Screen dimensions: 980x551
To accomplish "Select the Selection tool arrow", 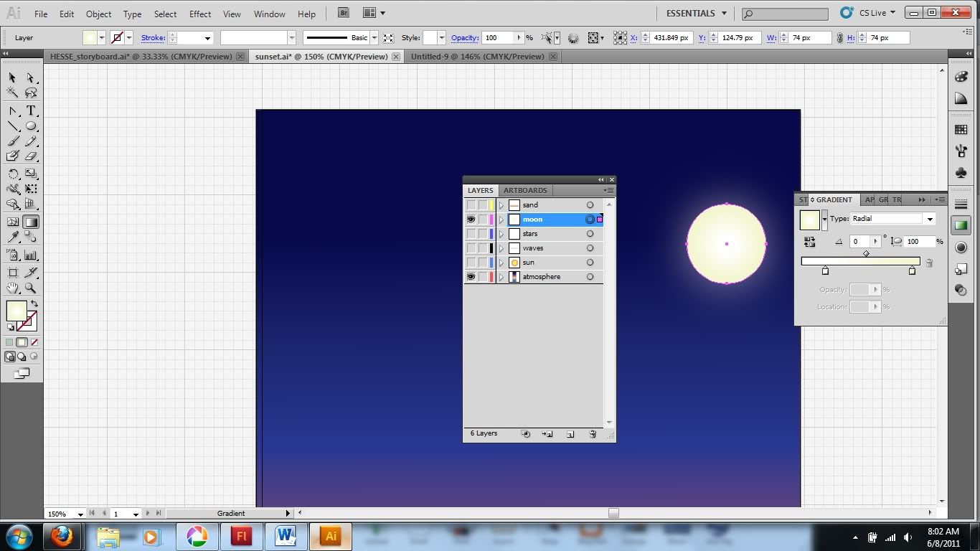I will [12, 77].
